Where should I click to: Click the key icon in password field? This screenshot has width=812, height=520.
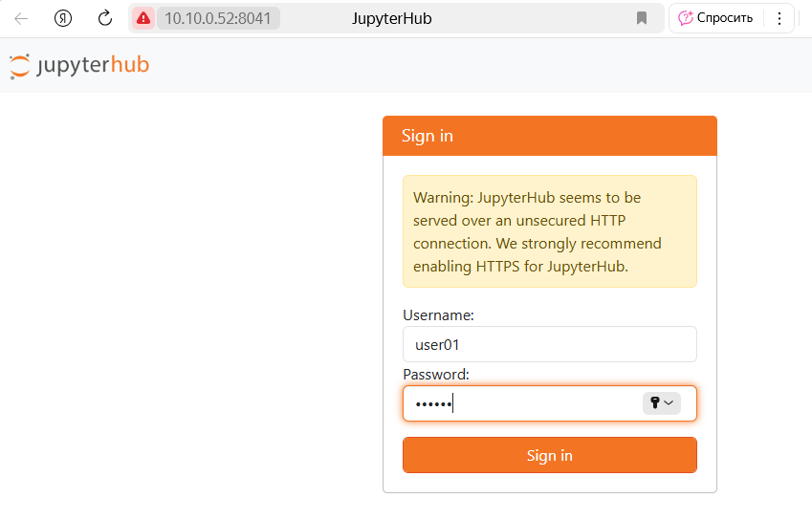(654, 403)
